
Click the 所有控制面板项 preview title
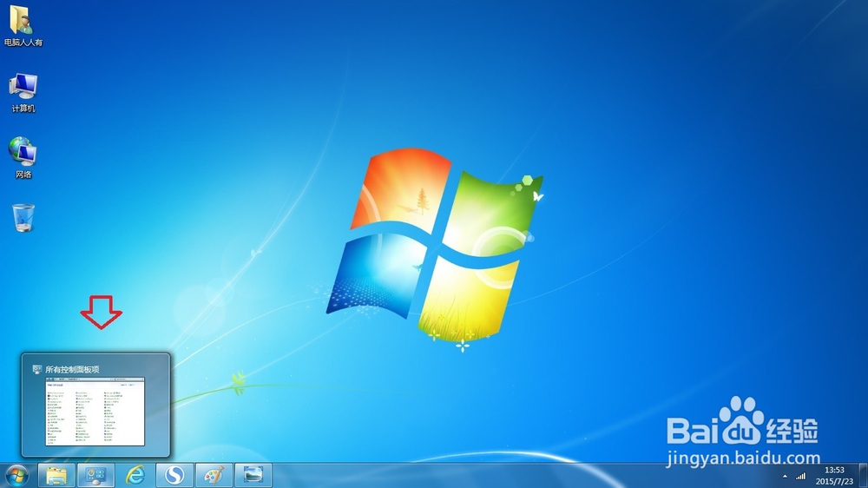coord(72,369)
